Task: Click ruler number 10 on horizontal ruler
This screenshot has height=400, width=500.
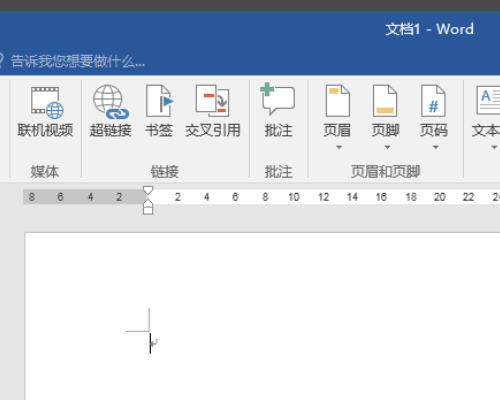Action: coord(294,197)
